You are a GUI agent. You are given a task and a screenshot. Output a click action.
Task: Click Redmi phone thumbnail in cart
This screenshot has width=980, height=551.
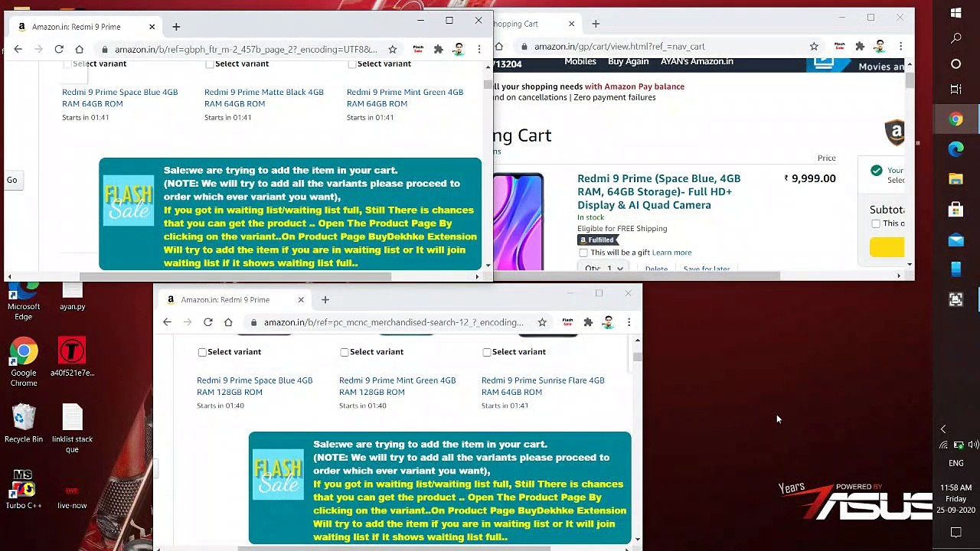pos(518,222)
